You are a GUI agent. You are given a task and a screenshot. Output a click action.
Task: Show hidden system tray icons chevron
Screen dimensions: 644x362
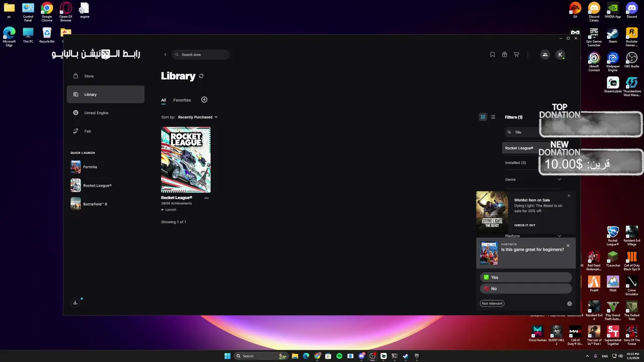click(x=587, y=356)
